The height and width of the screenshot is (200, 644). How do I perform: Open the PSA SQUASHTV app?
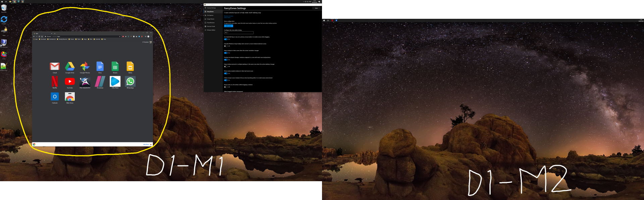click(x=85, y=82)
